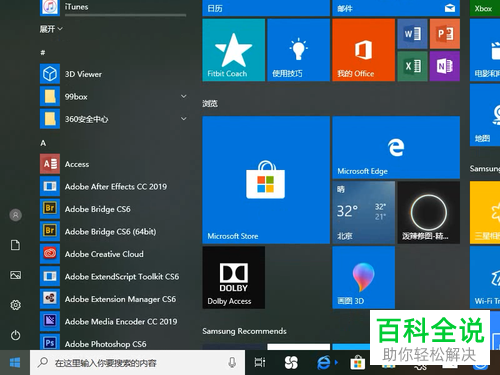Open the 99box folder entry
500x375 pixels.
click(x=113, y=97)
